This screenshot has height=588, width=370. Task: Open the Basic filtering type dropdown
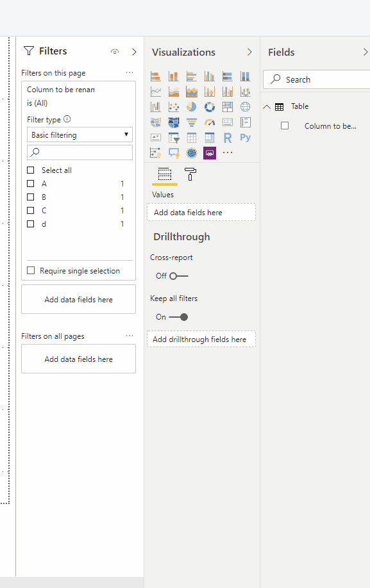coord(80,135)
